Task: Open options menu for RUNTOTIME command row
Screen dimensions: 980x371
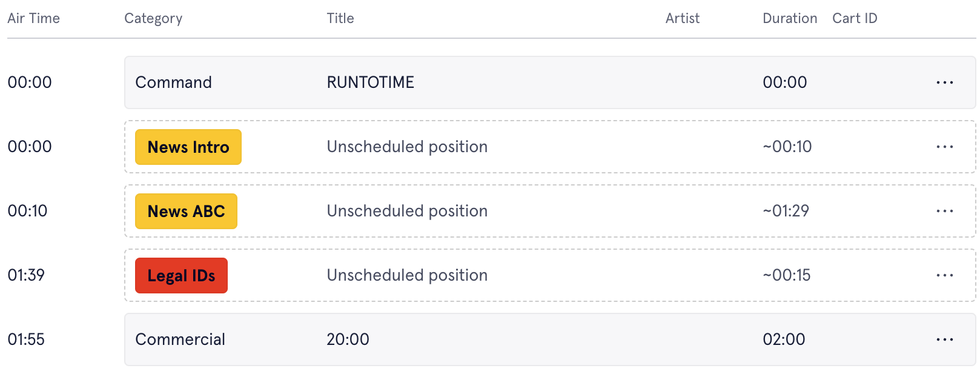Action: coord(944,82)
